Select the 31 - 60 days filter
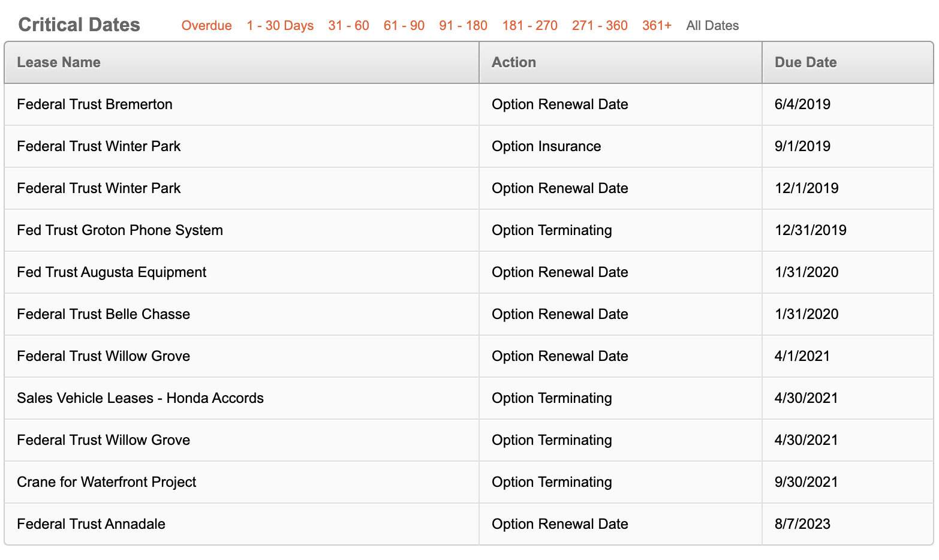This screenshot has width=939, height=560. click(348, 26)
